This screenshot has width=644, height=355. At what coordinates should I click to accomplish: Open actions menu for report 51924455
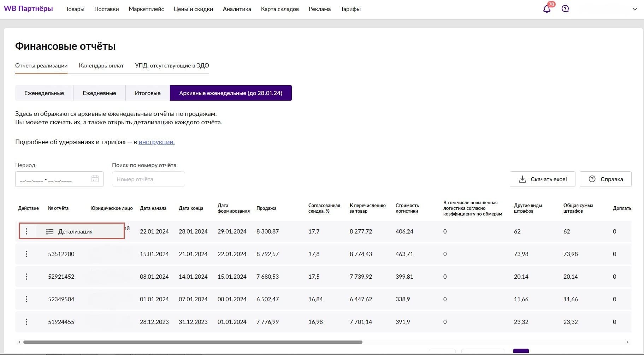click(x=26, y=322)
